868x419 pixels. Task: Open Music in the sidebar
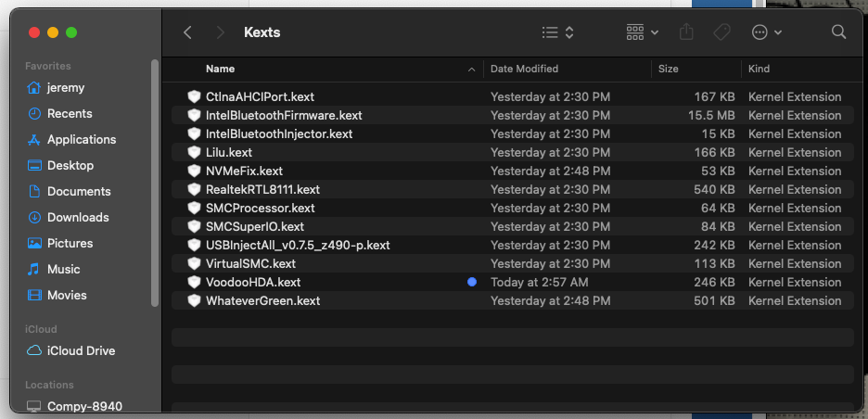click(54, 270)
